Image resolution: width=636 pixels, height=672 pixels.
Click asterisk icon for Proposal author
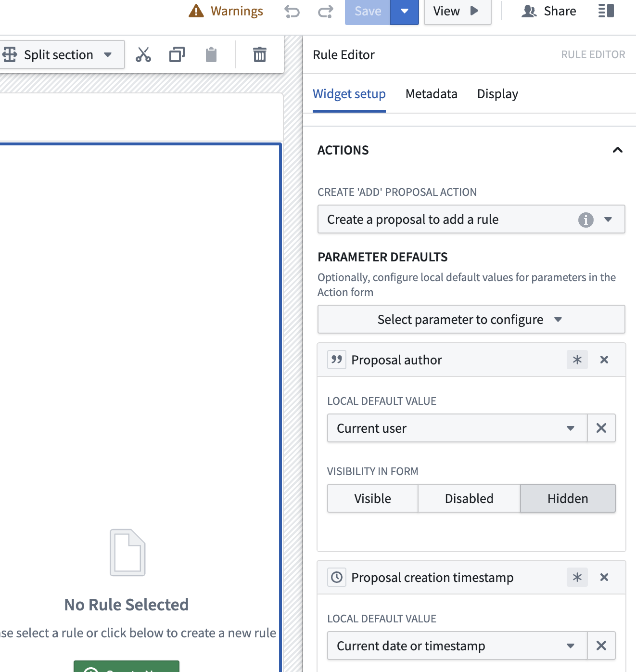tap(577, 360)
